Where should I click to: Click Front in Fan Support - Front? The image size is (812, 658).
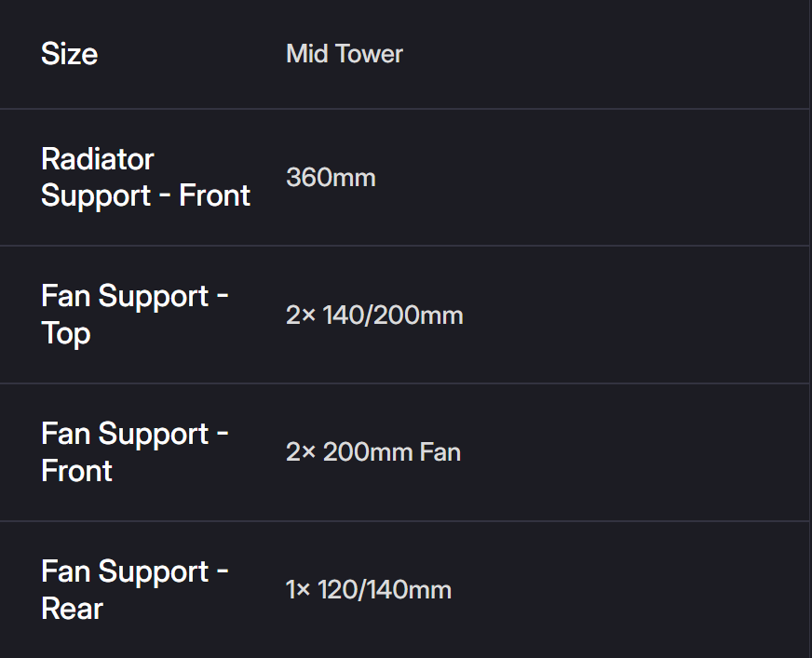tap(76, 471)
